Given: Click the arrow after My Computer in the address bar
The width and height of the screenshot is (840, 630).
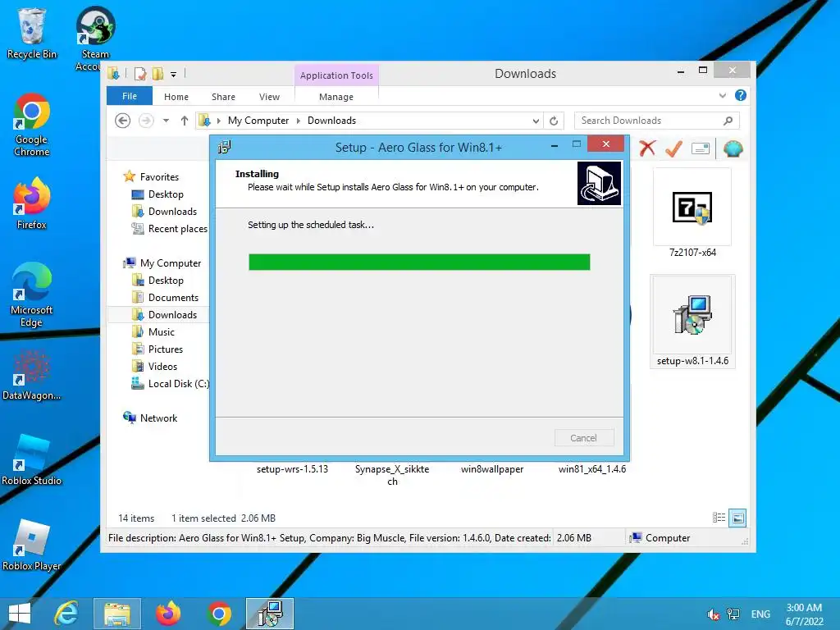Looking at the screenshot, I should (299, 121).
